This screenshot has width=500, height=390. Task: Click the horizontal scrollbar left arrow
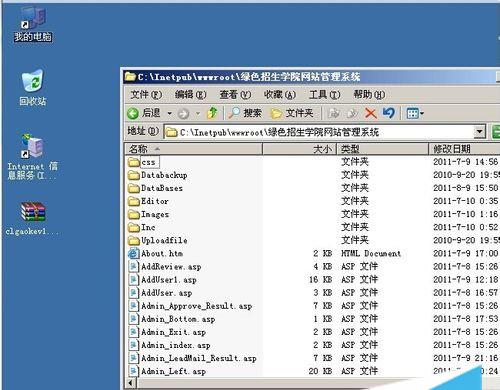[131, 383]
